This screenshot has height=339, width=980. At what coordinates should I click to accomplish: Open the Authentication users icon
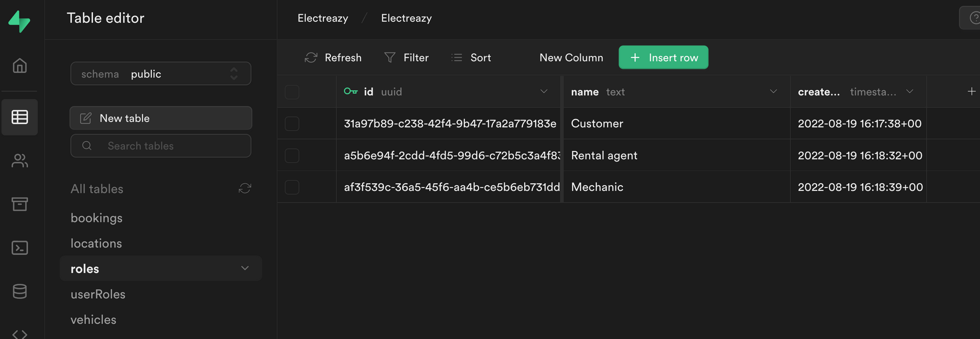(x=20, y=161)
